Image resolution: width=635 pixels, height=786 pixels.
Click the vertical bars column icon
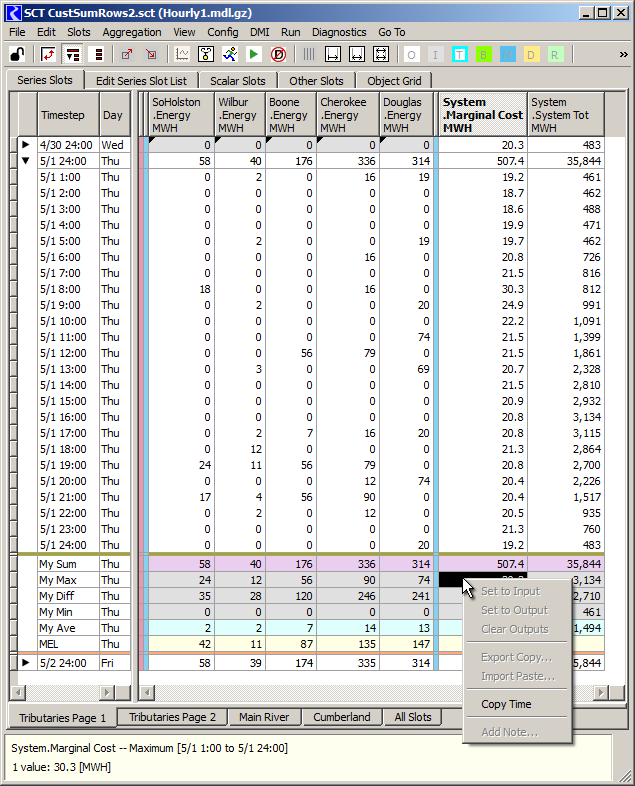click(x=309, y=54)
